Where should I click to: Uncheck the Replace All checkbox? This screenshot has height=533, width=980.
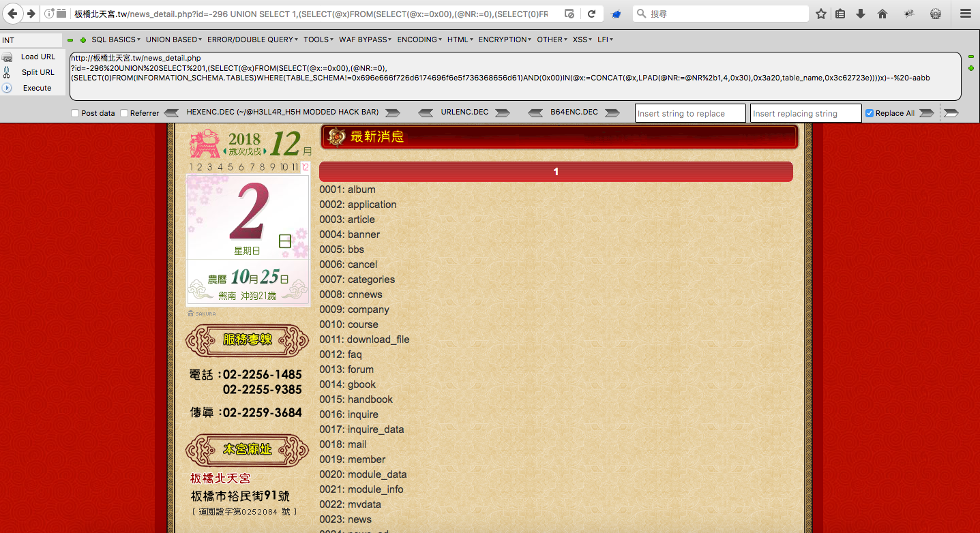(x=870, y=113)
